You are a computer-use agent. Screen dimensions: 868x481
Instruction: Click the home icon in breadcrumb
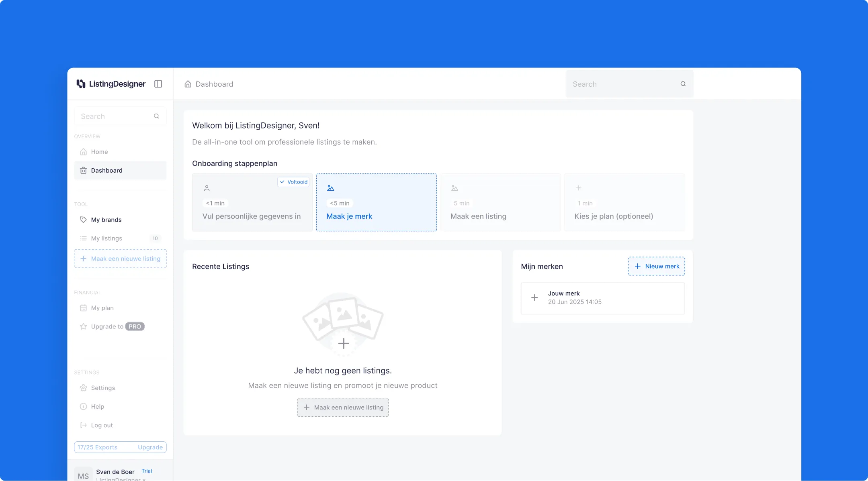pyautogui.click(x=188, y=84)
